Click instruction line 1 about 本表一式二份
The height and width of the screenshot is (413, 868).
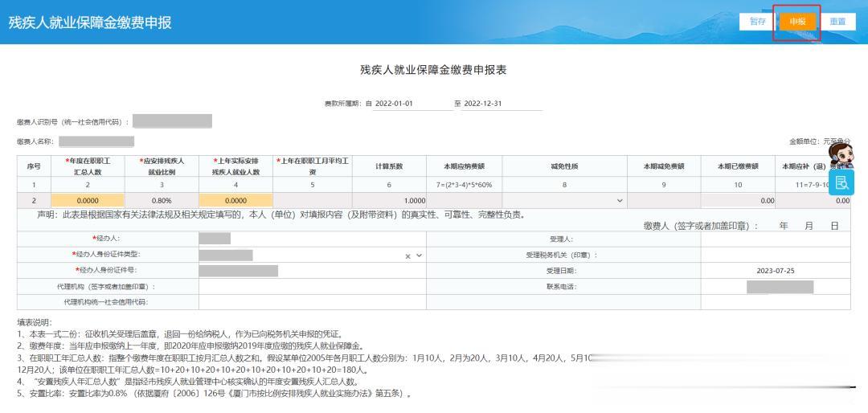pos(180,334)
